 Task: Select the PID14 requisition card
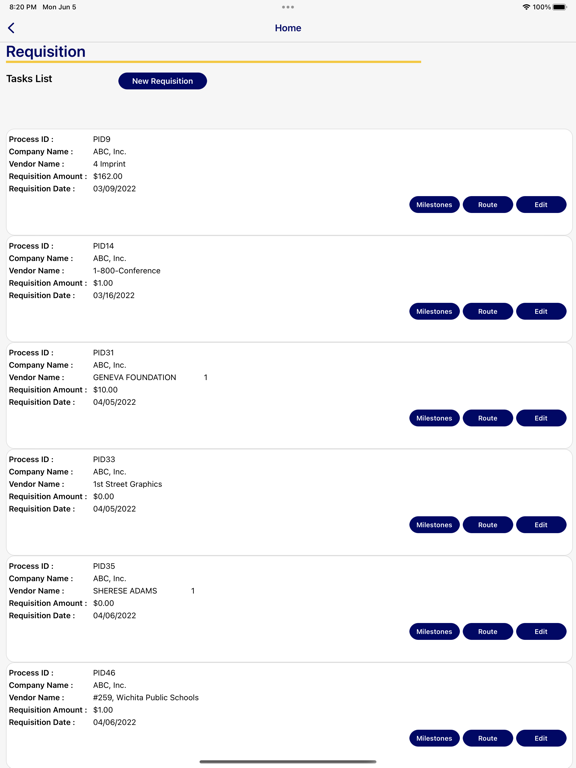click(289, 289)
